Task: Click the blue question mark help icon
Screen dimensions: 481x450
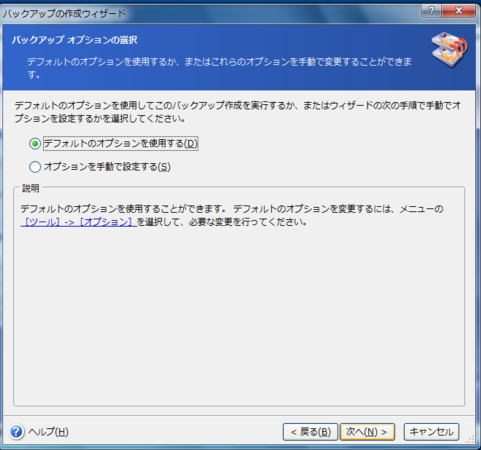Action: [17, 432]
